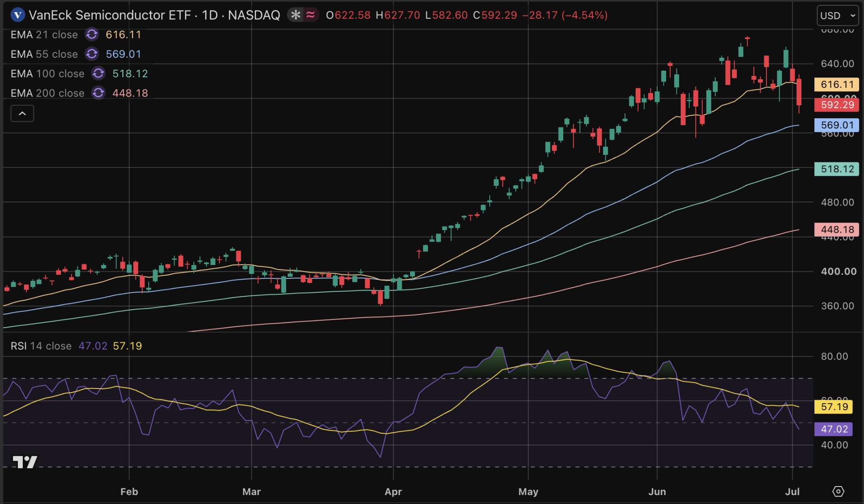Click the RSI average 57.19 in legend
864x504 pixels.
128,346
